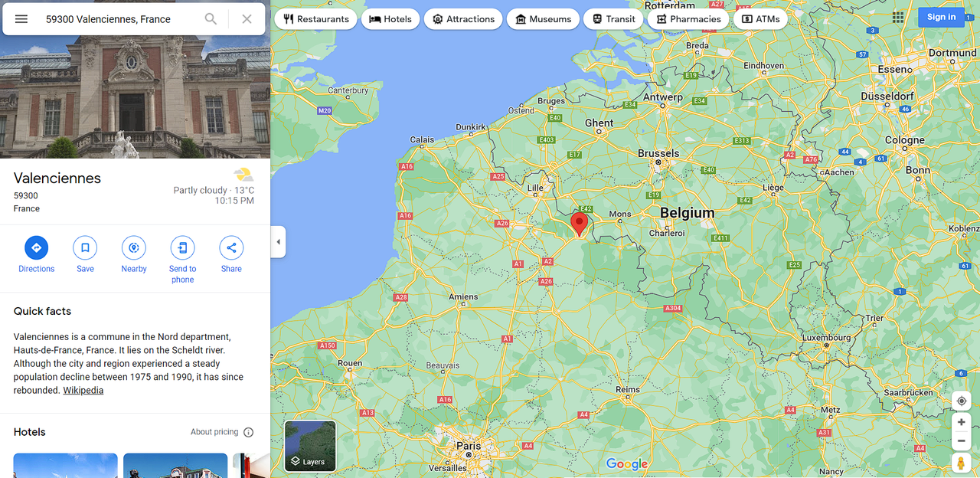The width and height of the screenshot is (980, 478).
Task: Click the Canterbury city label
Action: click(x=348, y=90)
